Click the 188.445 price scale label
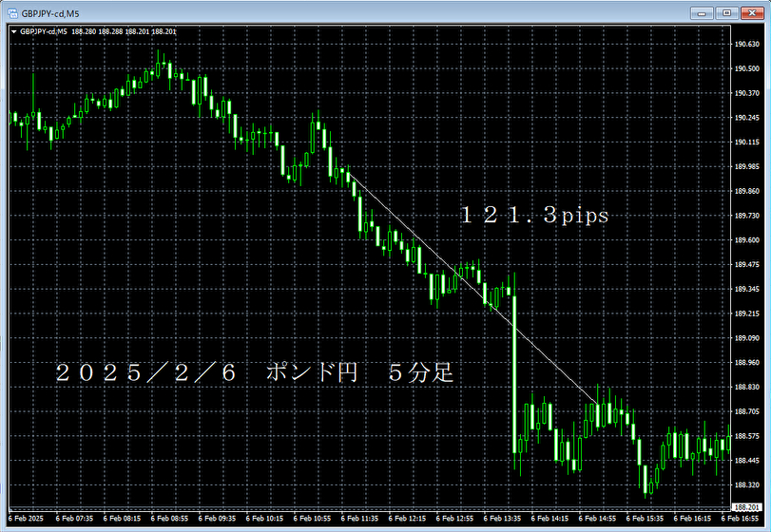Image resolution: width=771 pixels, height=532 pixels. 746,461
